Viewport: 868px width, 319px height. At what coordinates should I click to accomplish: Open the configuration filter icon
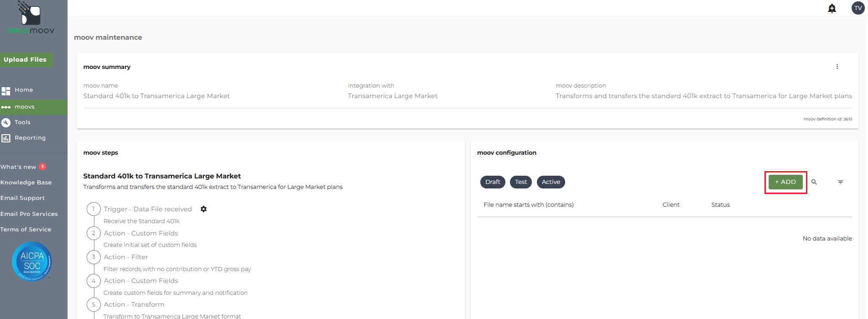(x=841, y=182)
